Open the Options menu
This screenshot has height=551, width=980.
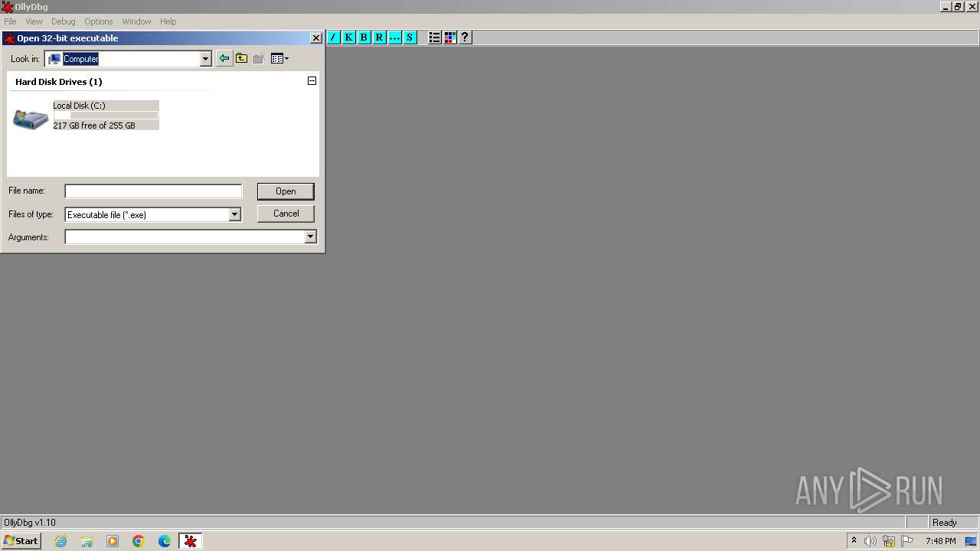[x=98, y=21]
